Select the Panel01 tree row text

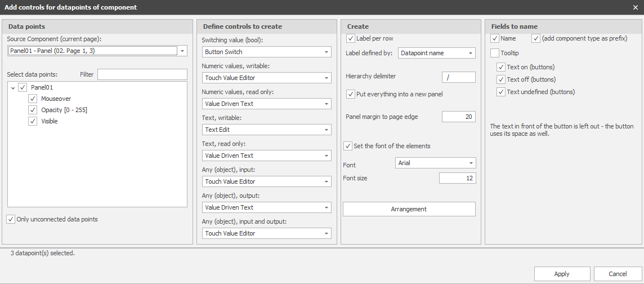click(42, 87)
